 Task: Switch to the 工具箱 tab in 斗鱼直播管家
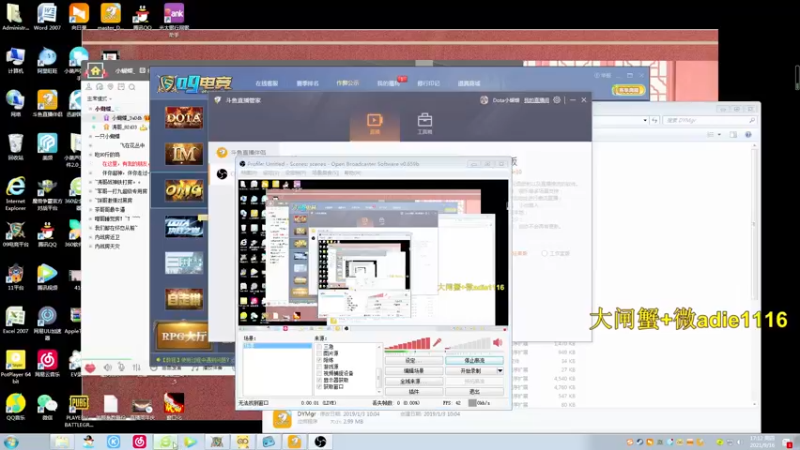pyautogui.click(x=424, y=124)
